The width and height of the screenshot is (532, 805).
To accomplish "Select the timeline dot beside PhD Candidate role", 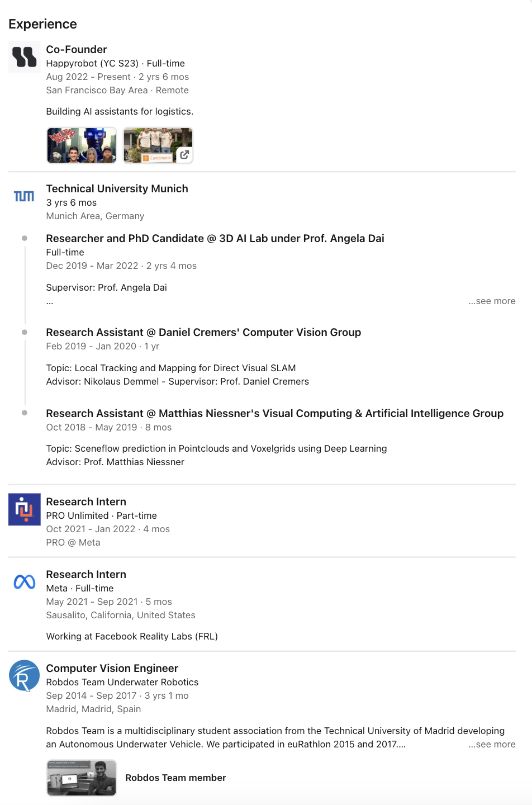I will 25,238.
